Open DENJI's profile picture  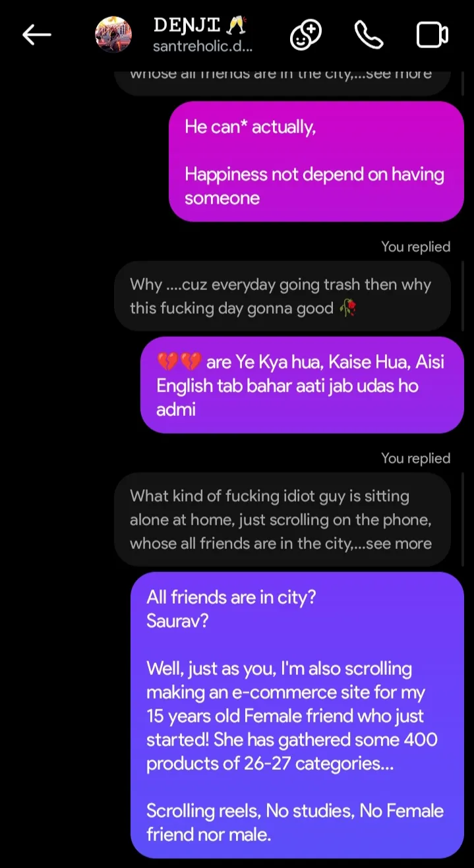tap(114, 34)
